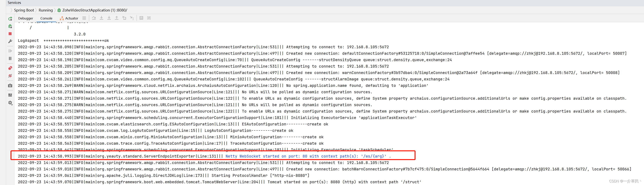The image size is (644, 185).
Task: Open the evaluate expression calculator icon
Action: coord(141,18)
